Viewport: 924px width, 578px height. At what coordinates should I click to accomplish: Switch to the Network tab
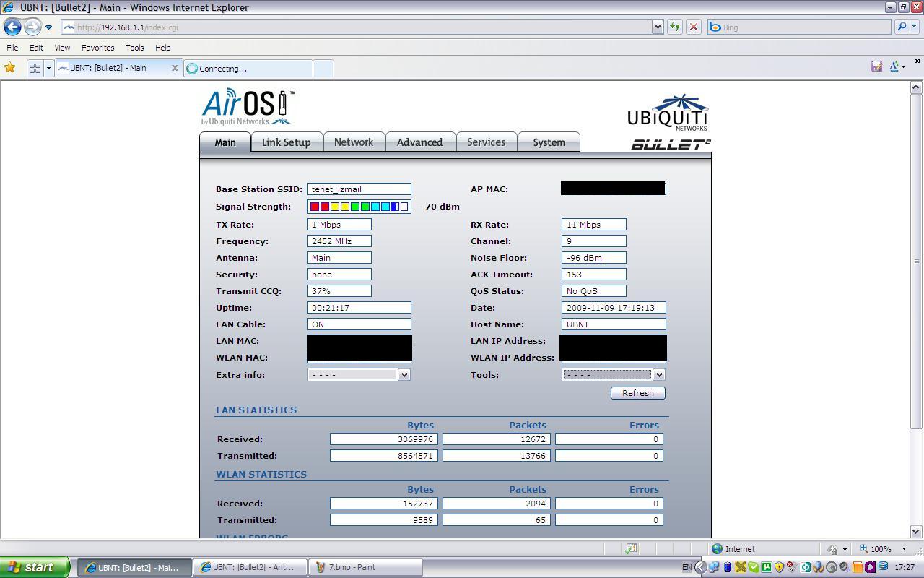354,142
